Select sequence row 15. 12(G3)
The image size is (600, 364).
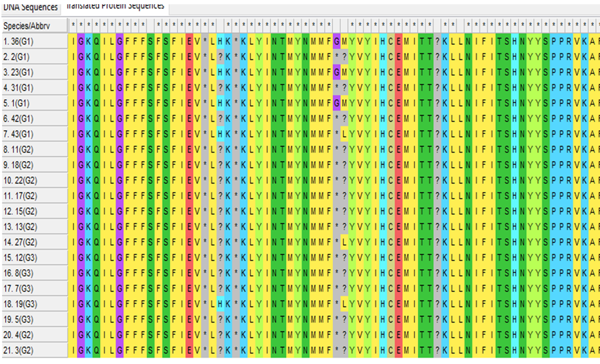(35, 258)
